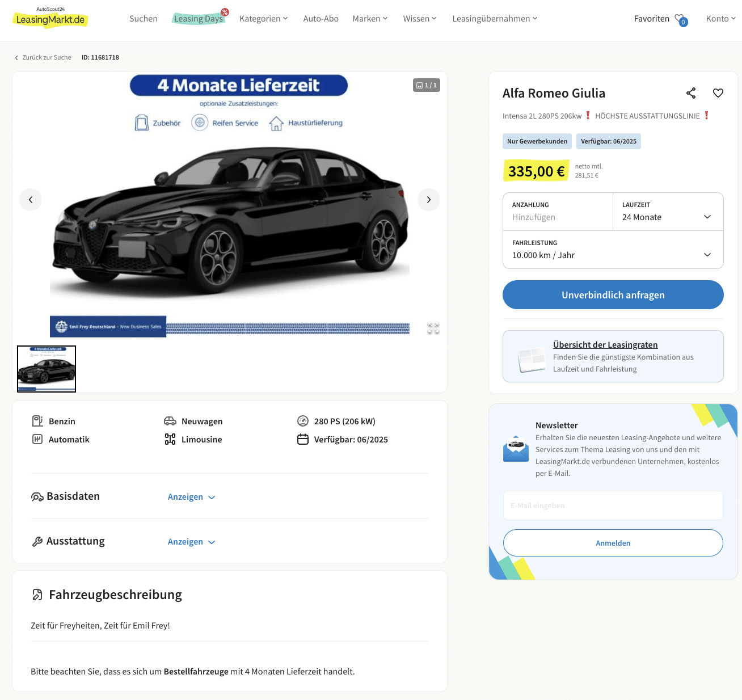Open the Konto account menu
This screenshot has width=742, height=700.
(x=721, y=19)
